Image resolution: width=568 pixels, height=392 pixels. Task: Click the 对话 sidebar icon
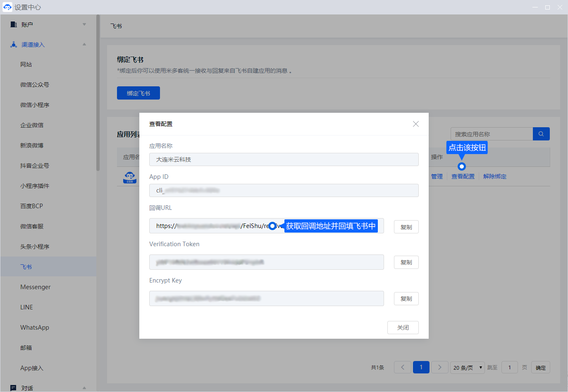14,388
